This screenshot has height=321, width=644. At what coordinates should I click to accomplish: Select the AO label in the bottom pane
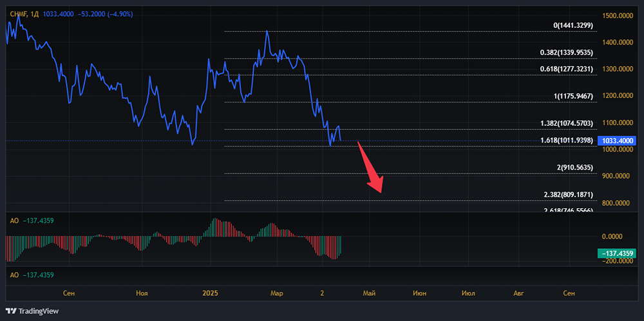13,275
